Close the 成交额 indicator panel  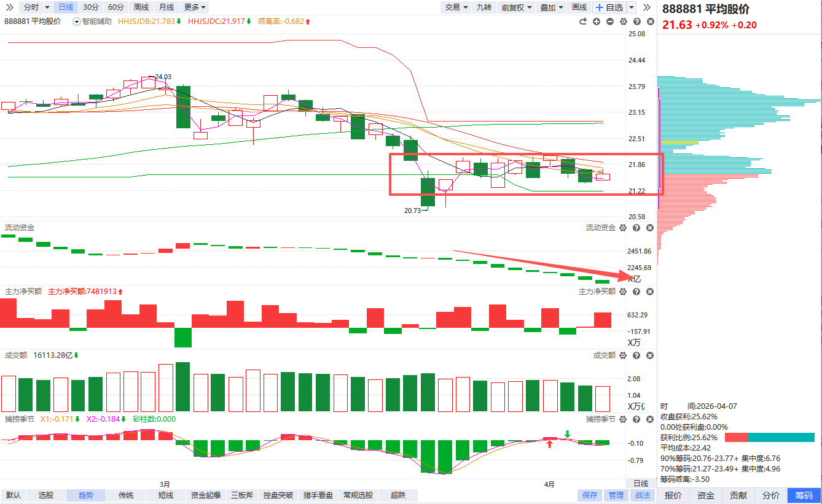pos(650,355)
